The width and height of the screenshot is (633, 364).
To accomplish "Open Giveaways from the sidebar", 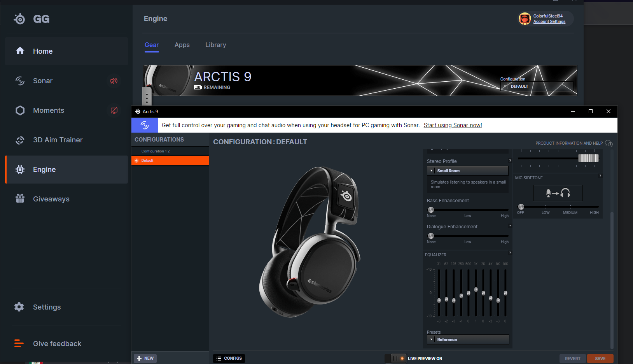I will click(66, 199).
